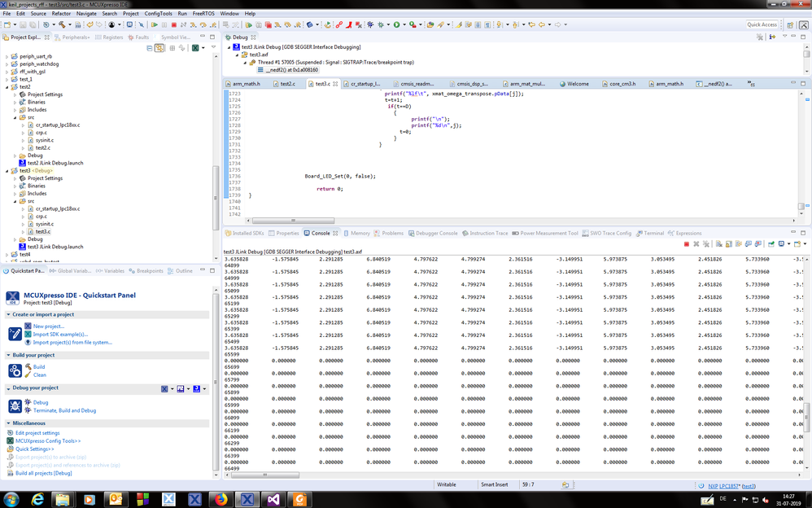Click the red link probe icon in toolbar
Viewport: 812px width, 508px height.
338,24
